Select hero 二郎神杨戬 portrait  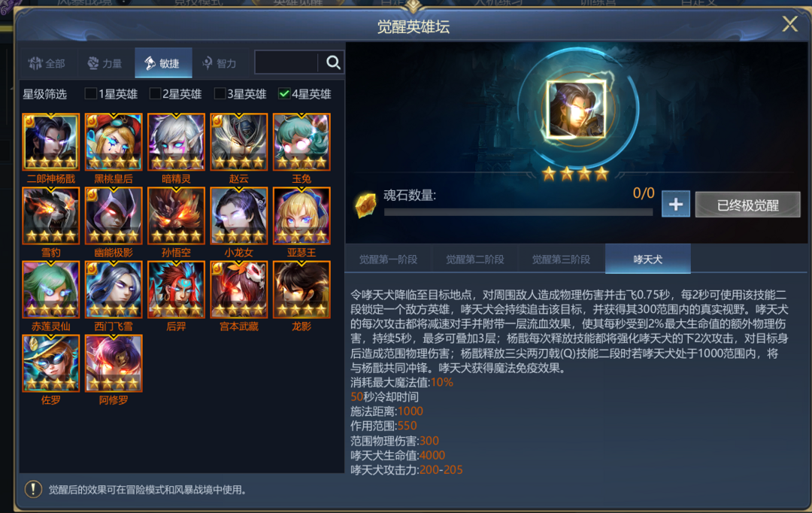click(51, 142)
